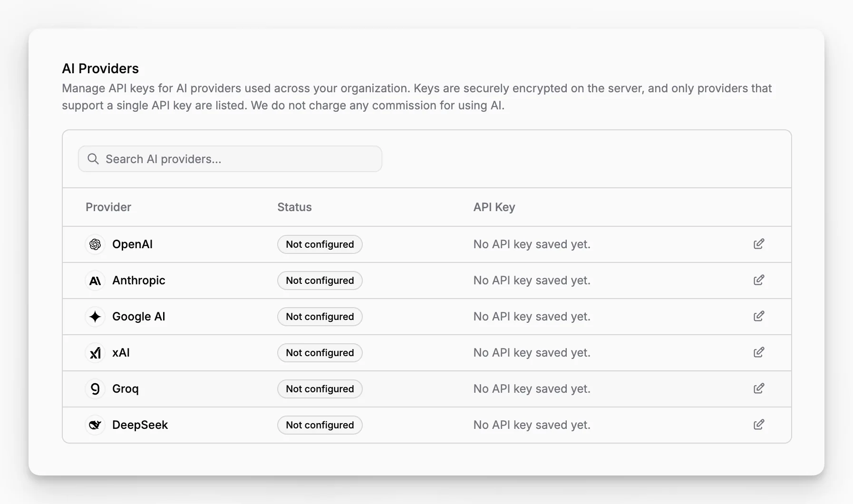Click the Status column header
Image resolution: width=853 pixels, height=504 pixels.
294,207
